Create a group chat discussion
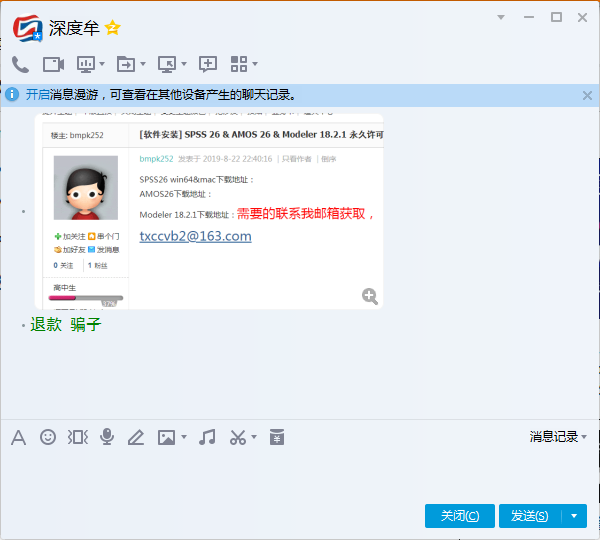Screen dimensions: 600x540 click(208, 64)
